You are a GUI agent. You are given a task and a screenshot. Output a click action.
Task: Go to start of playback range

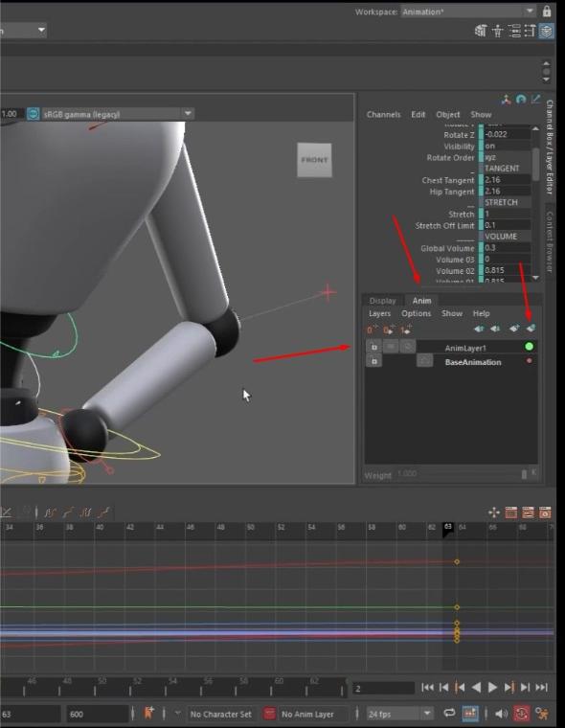tap(427, 687)
